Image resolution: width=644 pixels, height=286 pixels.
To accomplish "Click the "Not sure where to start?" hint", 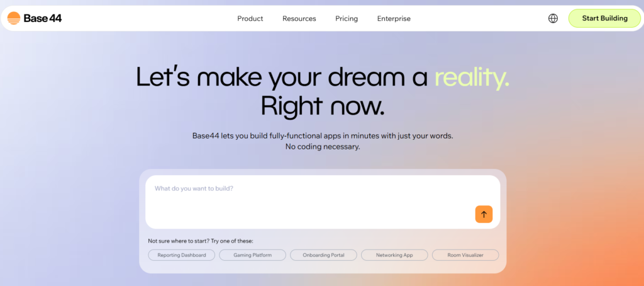I will click(x=200, y=241).
